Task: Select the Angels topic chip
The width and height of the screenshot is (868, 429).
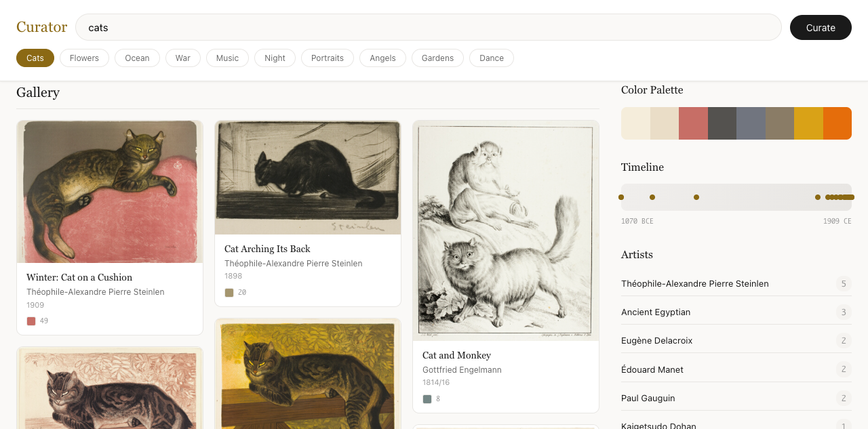Action: point(382,58)
